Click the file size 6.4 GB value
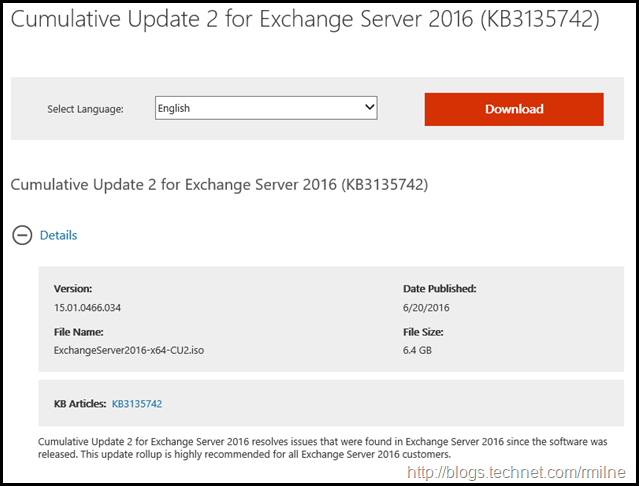The width and height of the screenshot is (639, 486). point(417,350)
